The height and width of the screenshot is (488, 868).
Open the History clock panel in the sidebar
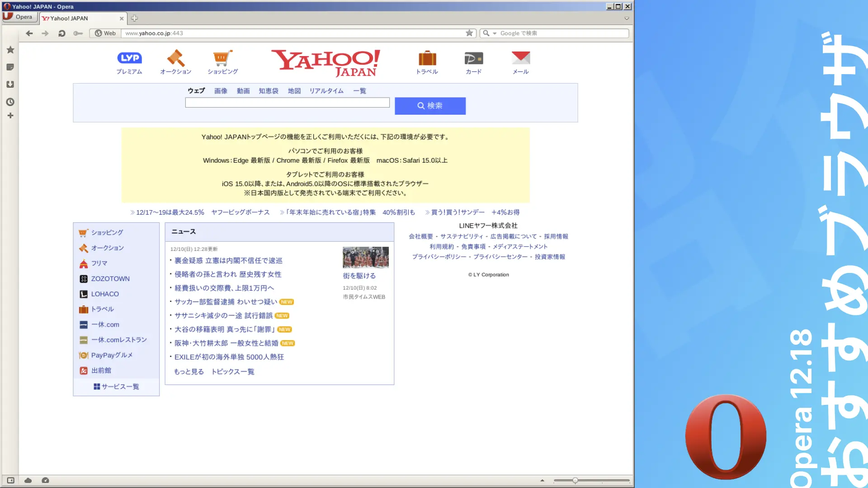click(x=10, y=102)
